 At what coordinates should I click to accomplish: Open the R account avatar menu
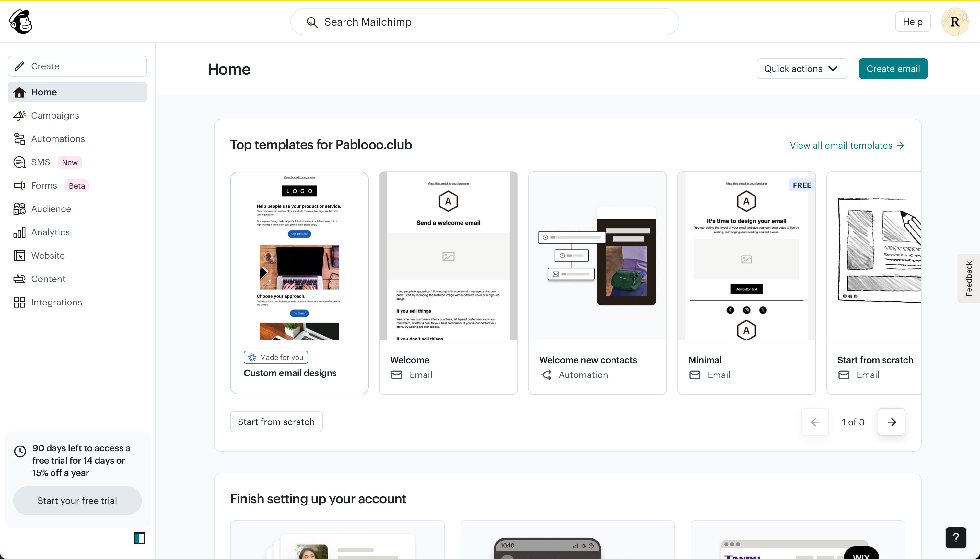pos(955,22)
